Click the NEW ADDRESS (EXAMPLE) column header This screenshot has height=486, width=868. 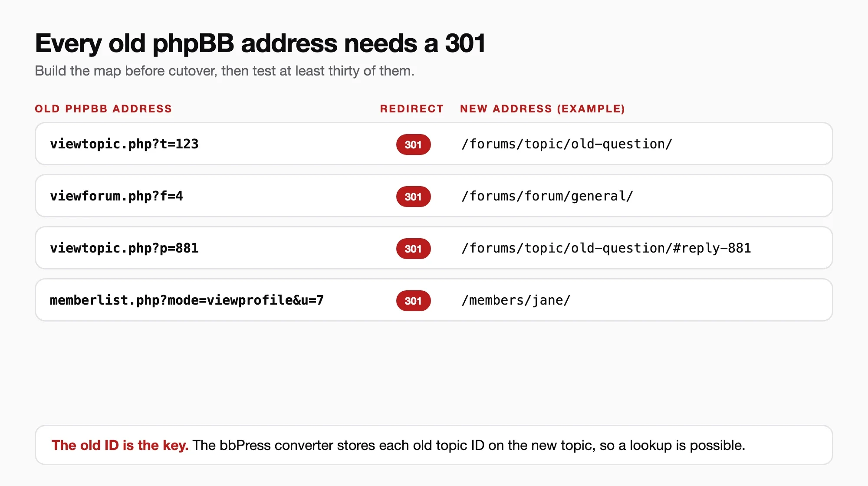point(542,108)
